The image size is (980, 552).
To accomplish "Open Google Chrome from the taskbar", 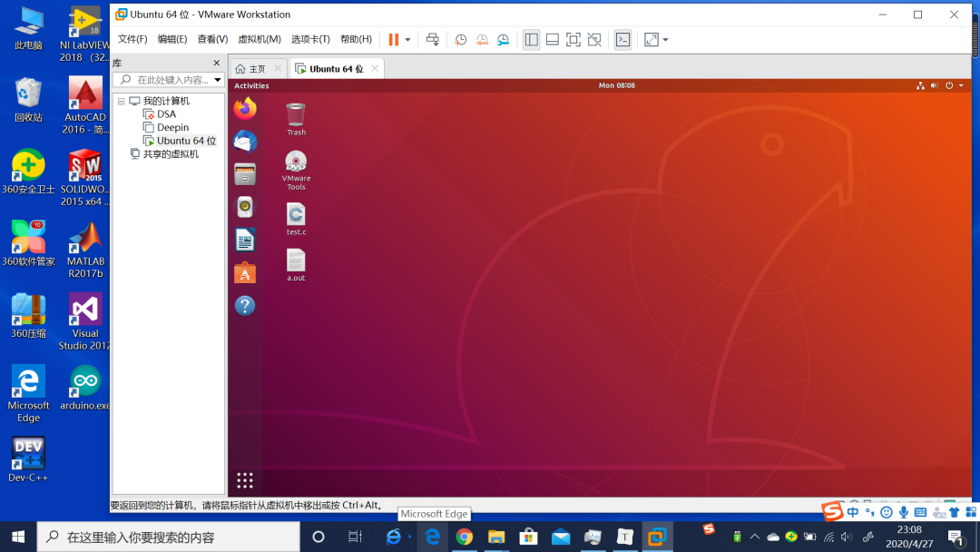I will pyautogui.click(x=464, y=537).
